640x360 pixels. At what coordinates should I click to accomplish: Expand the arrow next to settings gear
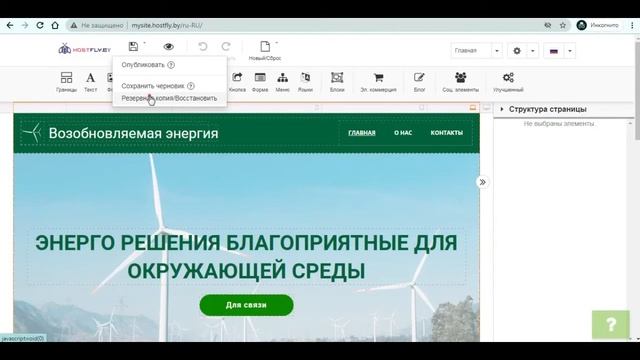[533, 51]
